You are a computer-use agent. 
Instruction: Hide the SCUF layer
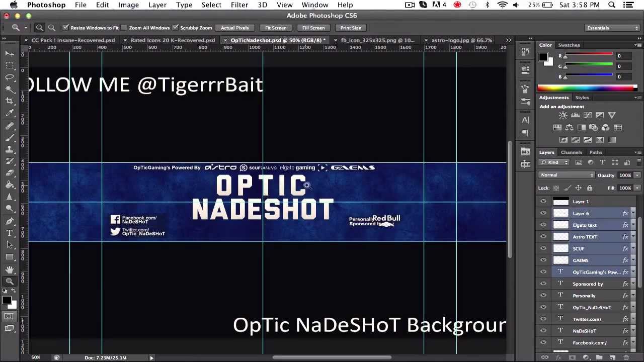(543, 248)
